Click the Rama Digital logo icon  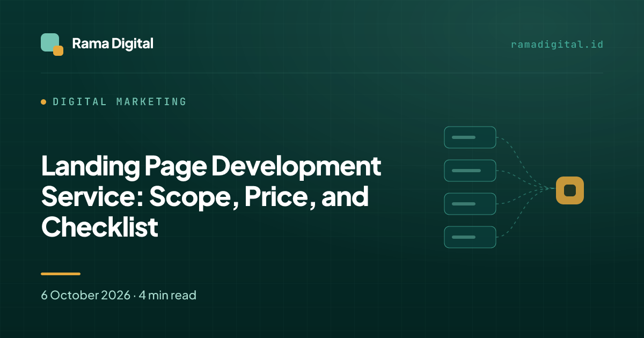[52, 45]
